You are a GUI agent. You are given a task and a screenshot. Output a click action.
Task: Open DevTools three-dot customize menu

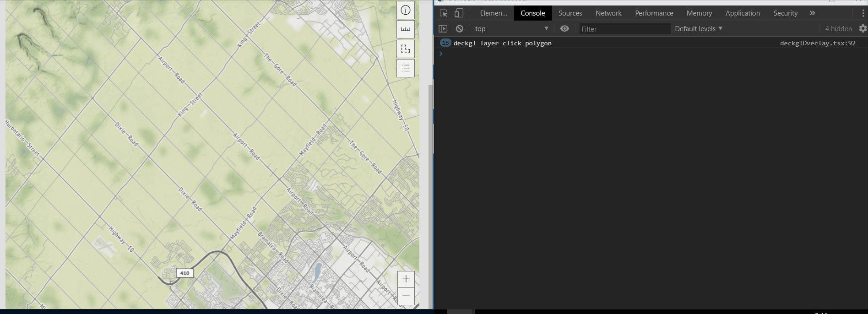click(x=863, y=13)
